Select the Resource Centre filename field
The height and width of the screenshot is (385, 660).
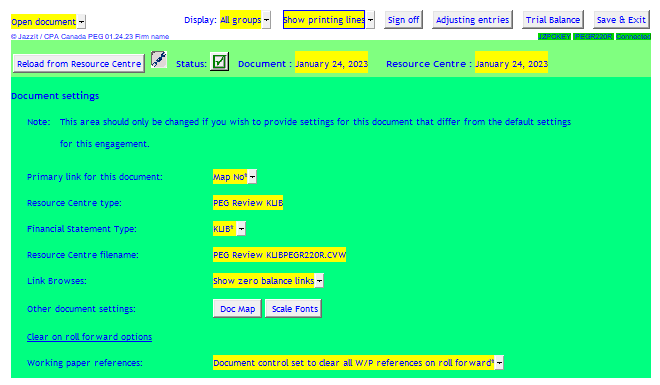pyautogui.click(x=279, y=255)
